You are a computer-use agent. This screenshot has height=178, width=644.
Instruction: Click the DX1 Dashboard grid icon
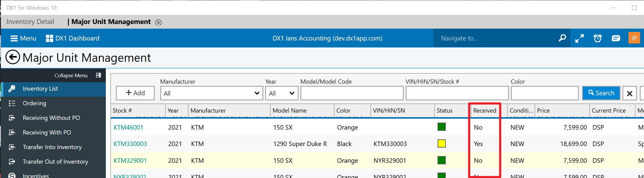49,38
